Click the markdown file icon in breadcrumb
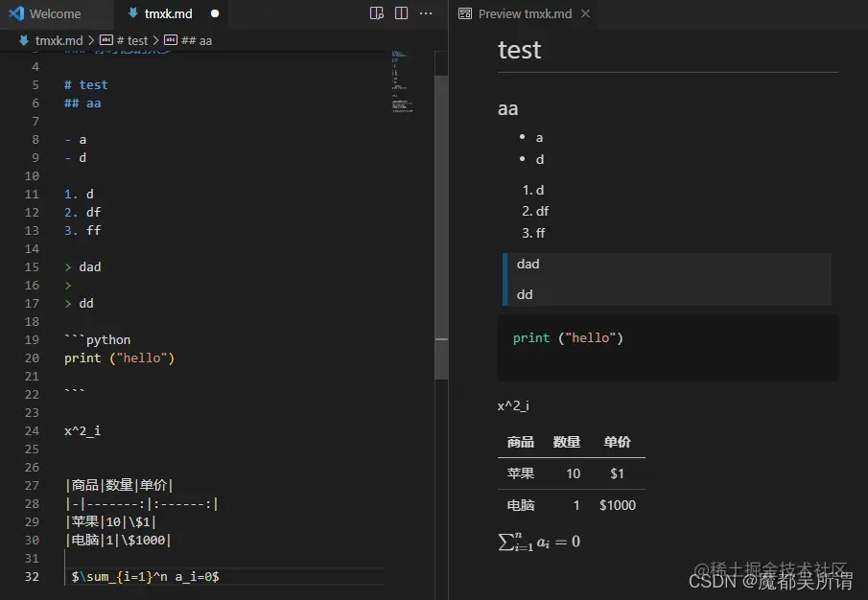This screenshot has height=600, width=868. coord(24,40)
